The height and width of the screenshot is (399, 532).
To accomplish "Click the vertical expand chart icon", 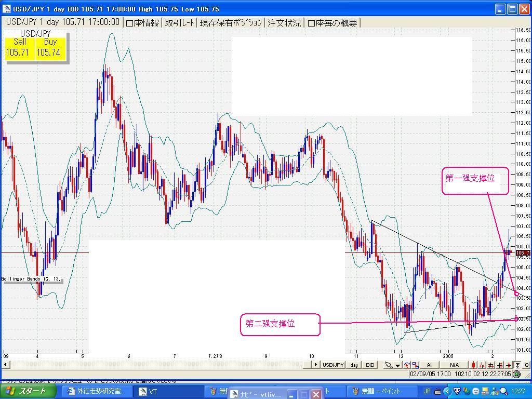I will point(500,365).
